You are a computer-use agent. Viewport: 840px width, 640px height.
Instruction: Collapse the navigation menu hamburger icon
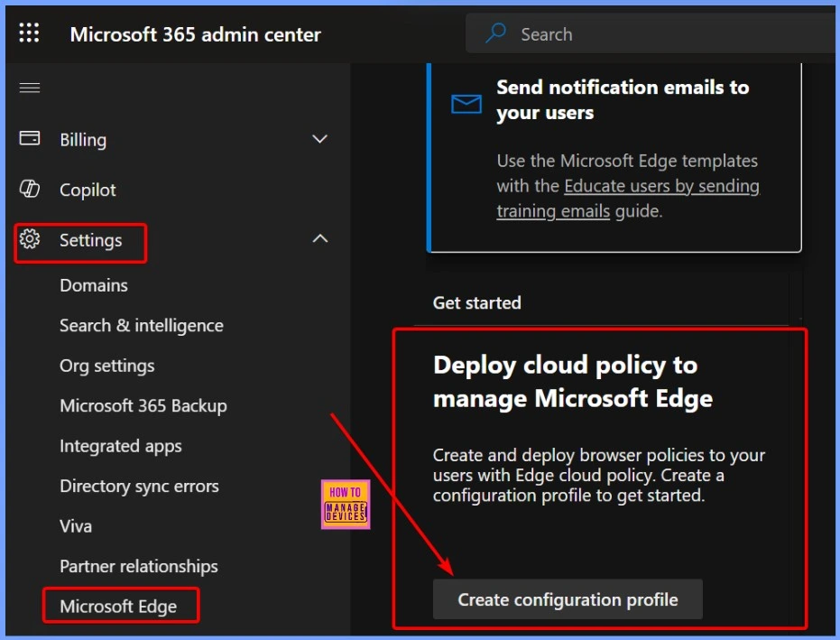click(30, 88)
